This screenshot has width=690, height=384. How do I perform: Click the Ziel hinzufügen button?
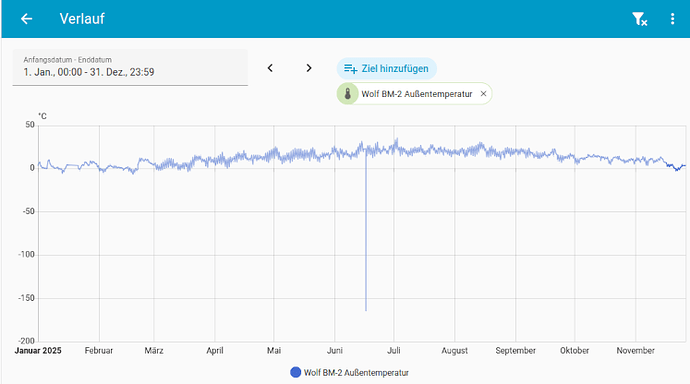click(386, 69)
